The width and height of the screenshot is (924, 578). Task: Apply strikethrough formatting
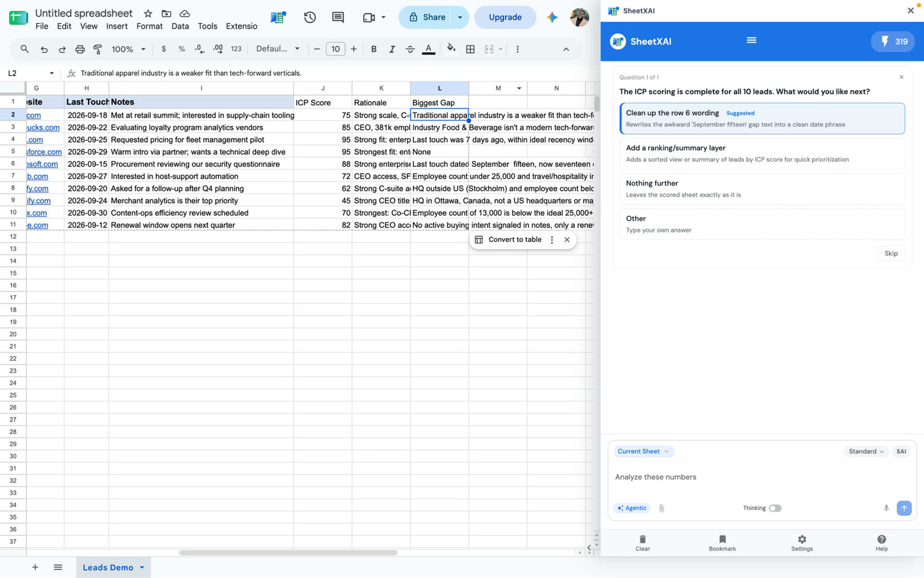410,49
